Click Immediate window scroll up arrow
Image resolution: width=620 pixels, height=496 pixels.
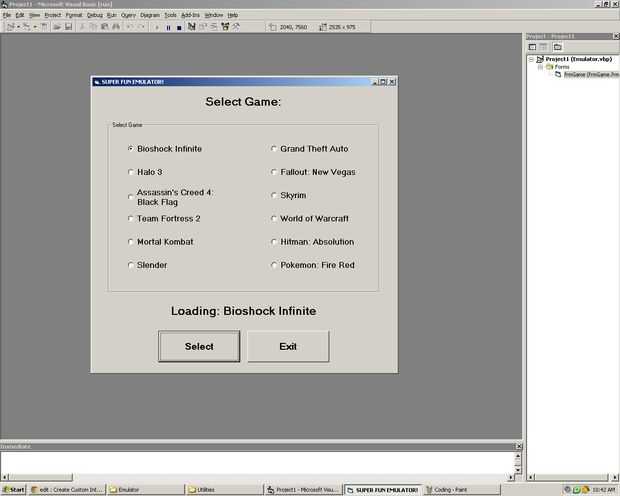tap(518, 456)
